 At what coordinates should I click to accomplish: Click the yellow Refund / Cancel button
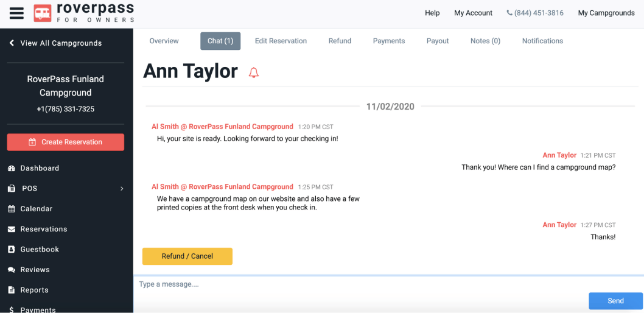click(187, 256)
